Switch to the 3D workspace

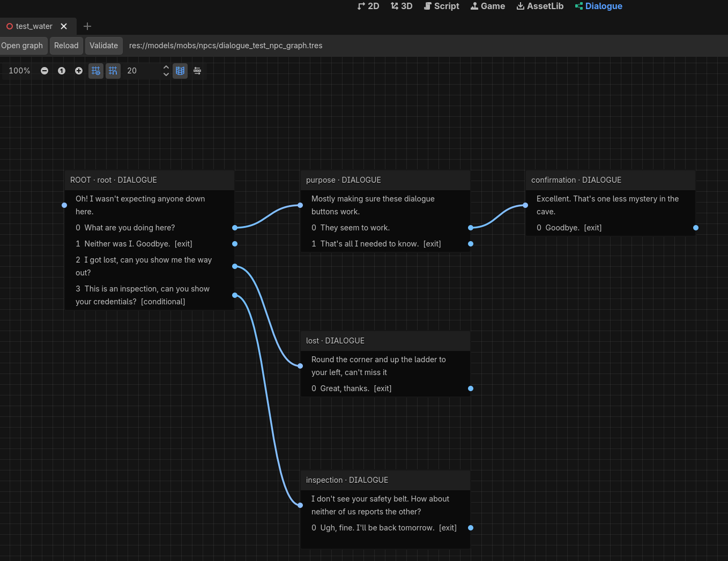402,6
